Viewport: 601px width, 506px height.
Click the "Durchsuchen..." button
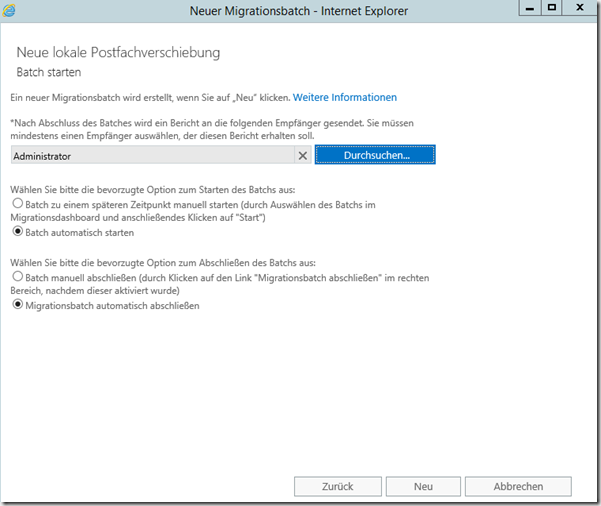(375, 156)
